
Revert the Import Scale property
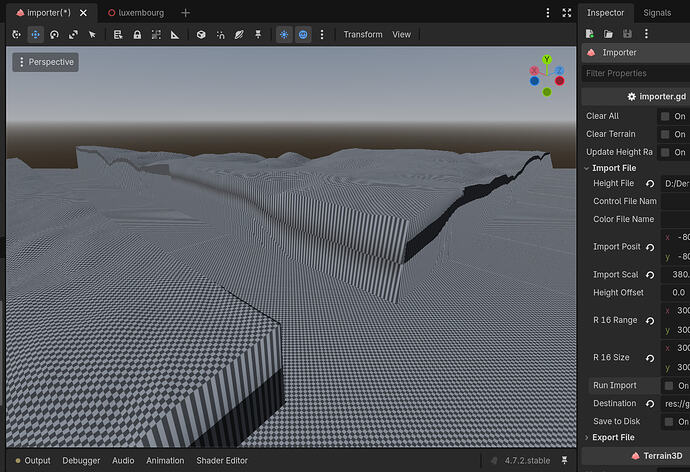click(650, 275)
